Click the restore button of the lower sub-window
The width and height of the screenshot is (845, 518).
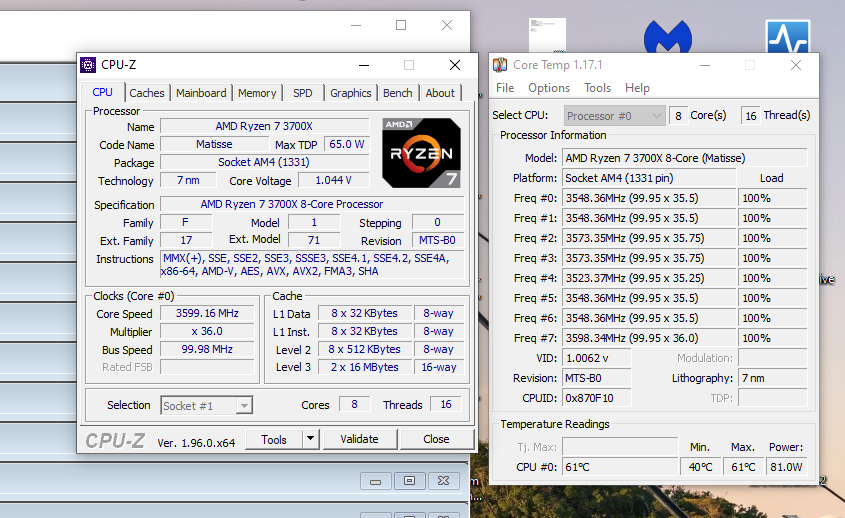pyautogui.click(x=410, y=481)
